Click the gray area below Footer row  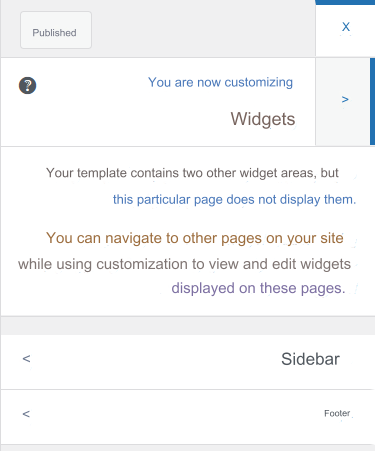pos(188,448)
